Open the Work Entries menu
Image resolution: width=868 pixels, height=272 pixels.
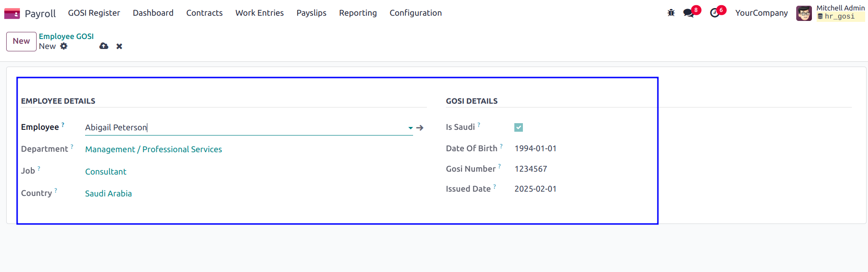point(260,13)
